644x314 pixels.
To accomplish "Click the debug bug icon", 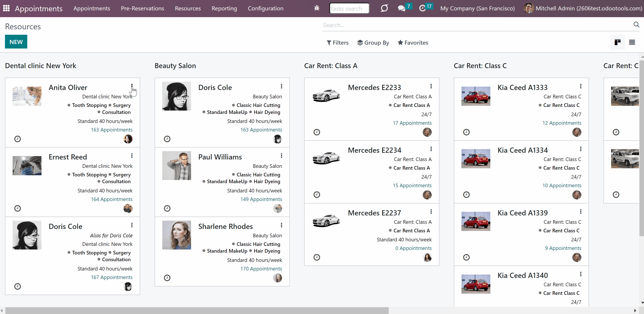I will (x=317, y=8).
